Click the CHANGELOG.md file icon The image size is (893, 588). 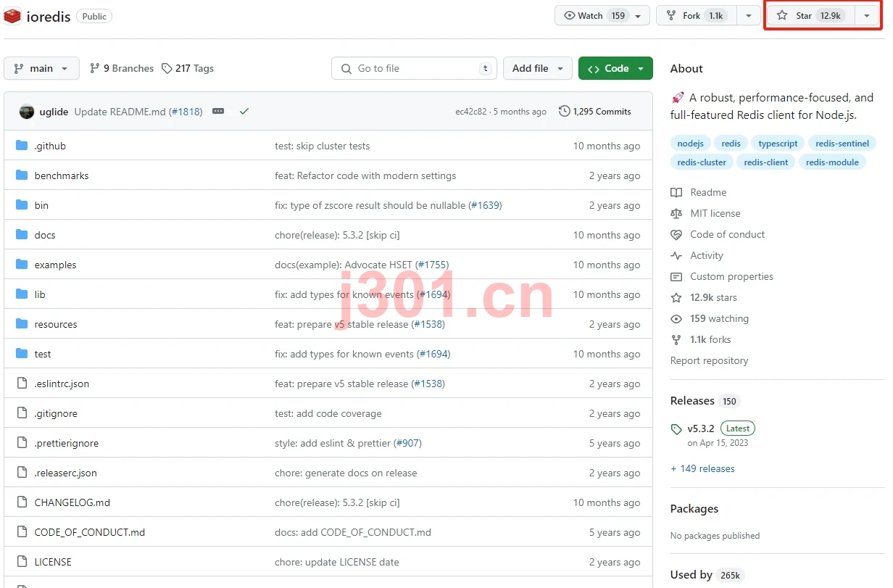tap(22, 502)
